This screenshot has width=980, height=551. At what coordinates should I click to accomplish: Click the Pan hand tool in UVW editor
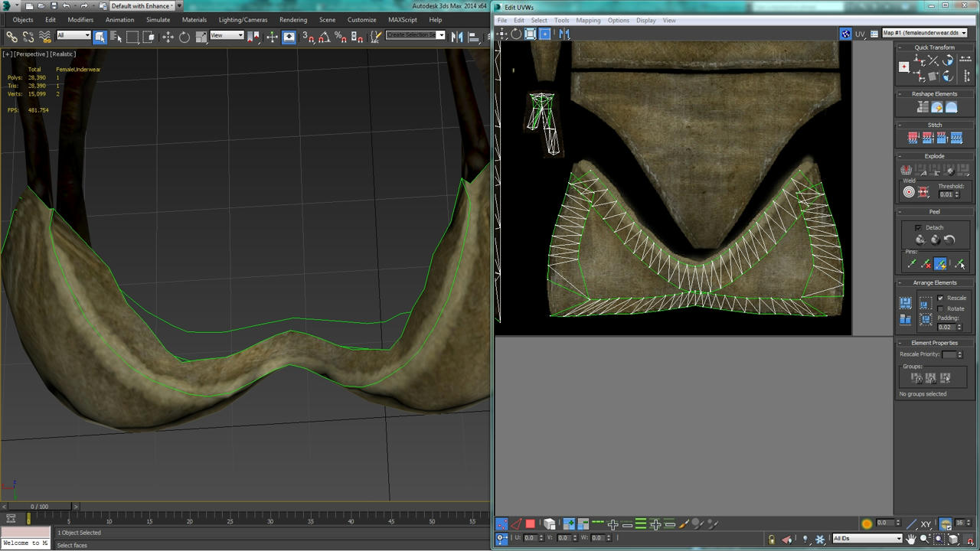(x=910, y=539)
